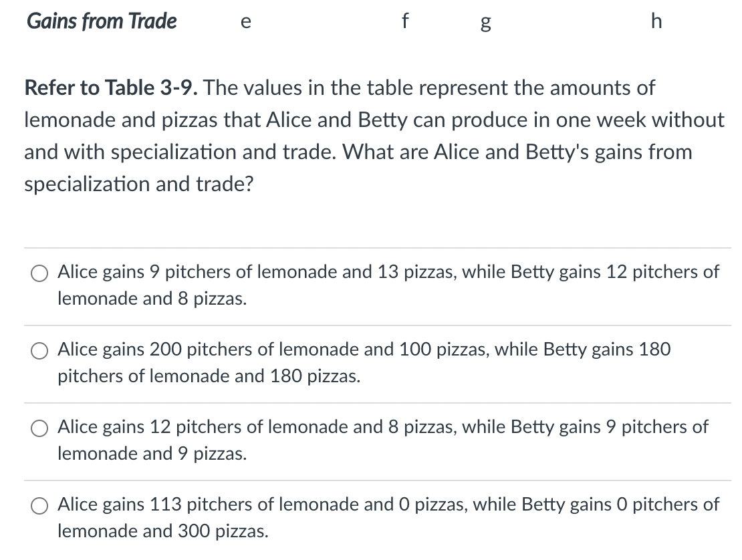Click question line starting 'lemonade and pizzas that Alice'

(x=374, y=120)
